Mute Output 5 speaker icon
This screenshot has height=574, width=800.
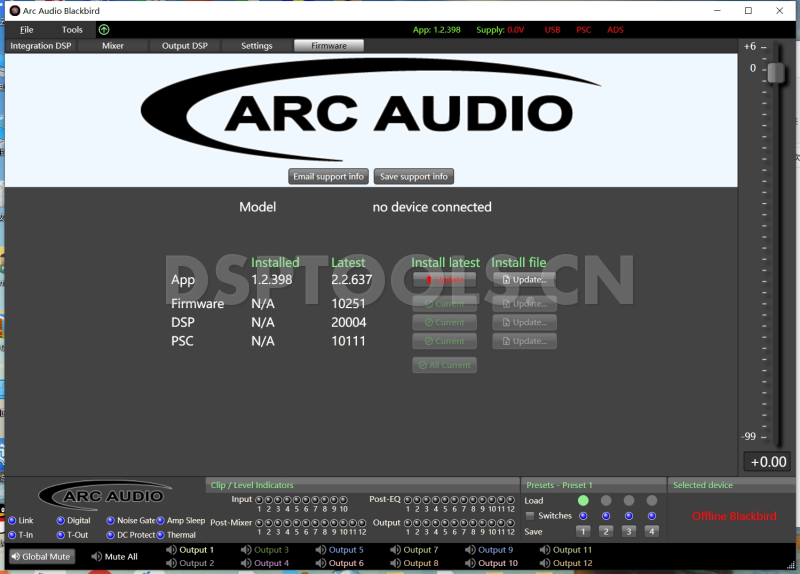click(321, 550)
